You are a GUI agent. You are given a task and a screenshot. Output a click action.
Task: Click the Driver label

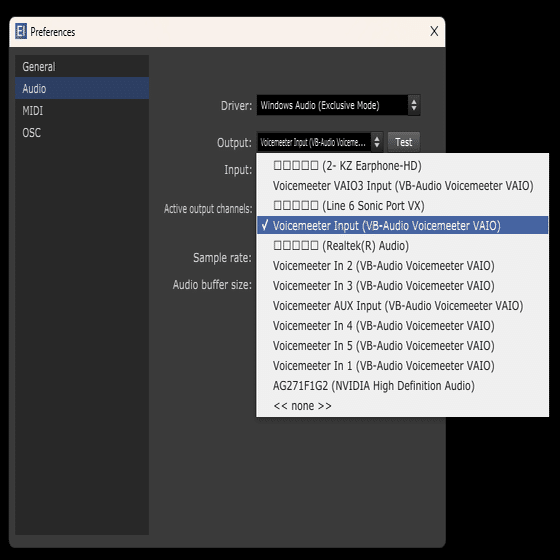[236, 106]
